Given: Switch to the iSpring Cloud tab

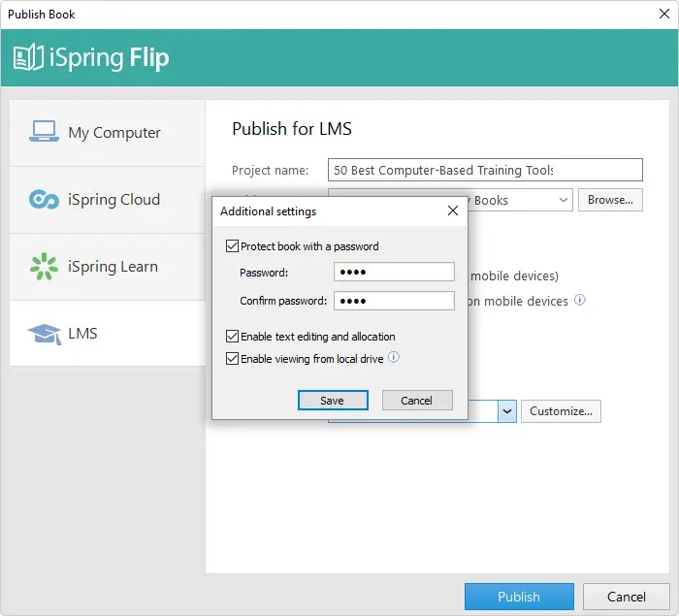Looking at the screenshot, I should pyautogui.click(x=108, y=200).
